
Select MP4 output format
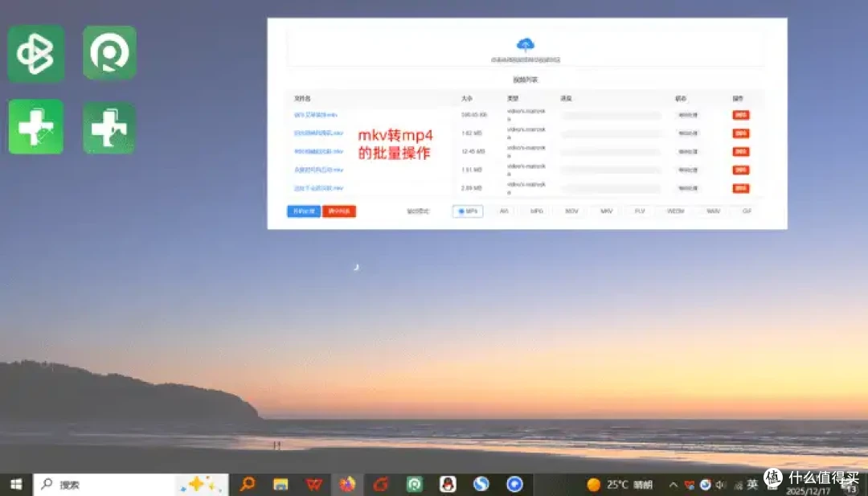pyautogui.click(x=468, y=211)
